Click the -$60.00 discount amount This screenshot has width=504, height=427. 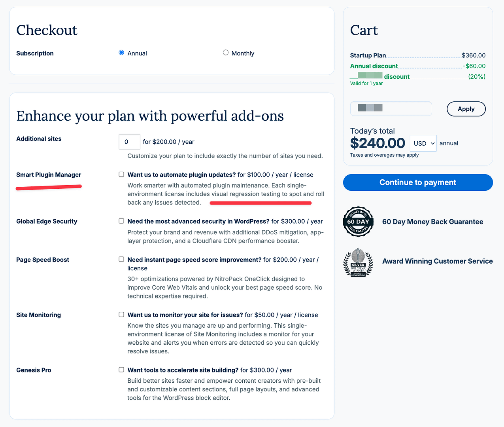click(x=474, y=66)
